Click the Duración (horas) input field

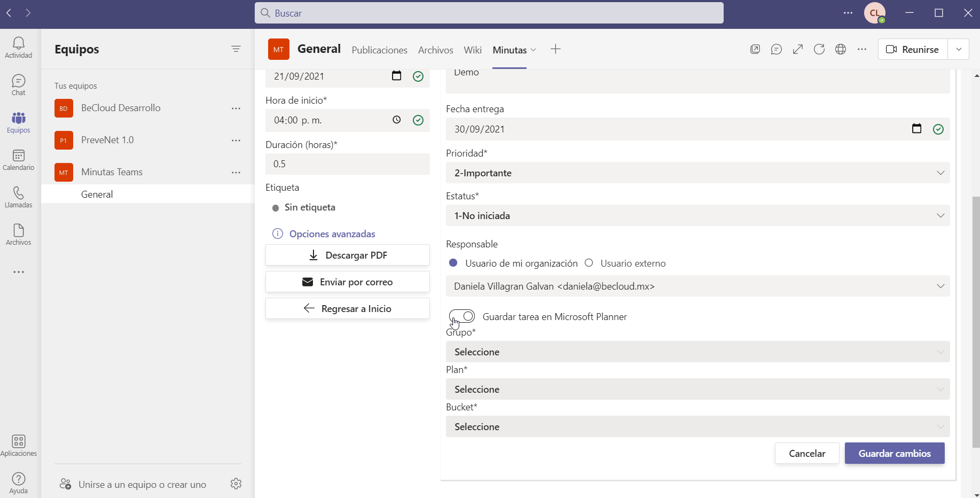(348, 164)
